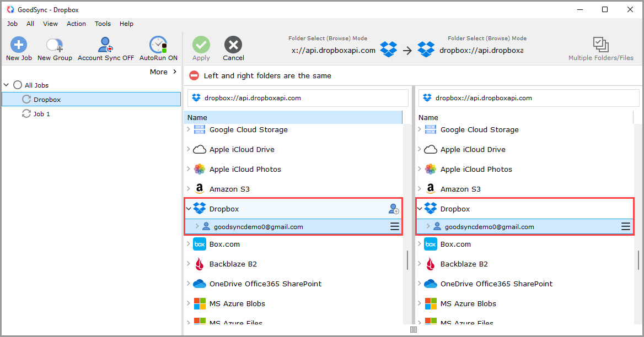644x337 pixels.
Task: Click the left folder path field
Action: coord(298,98)
